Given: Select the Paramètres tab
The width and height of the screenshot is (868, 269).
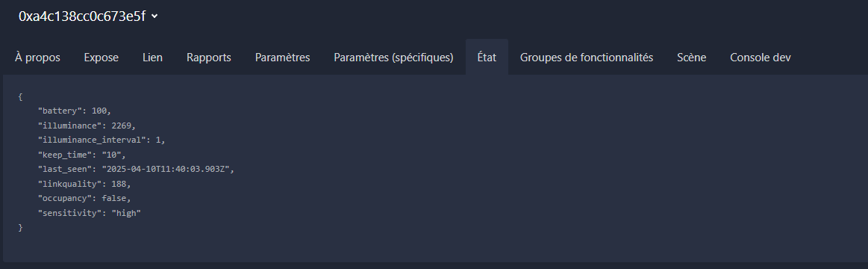Looking at the screenshot, I should (x=282, y=58).
